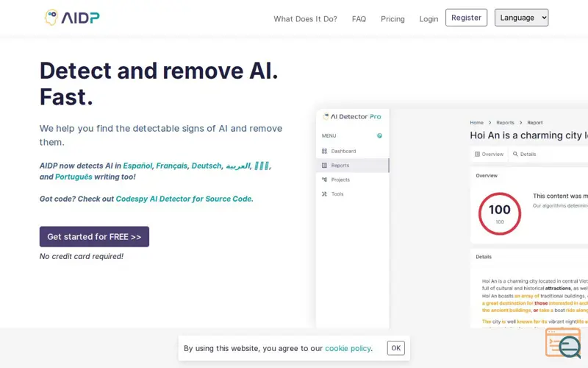The height and width of the screenshot is (368, 588).
Task: Select the Arabic language link
Action: (x=237, y=166)
